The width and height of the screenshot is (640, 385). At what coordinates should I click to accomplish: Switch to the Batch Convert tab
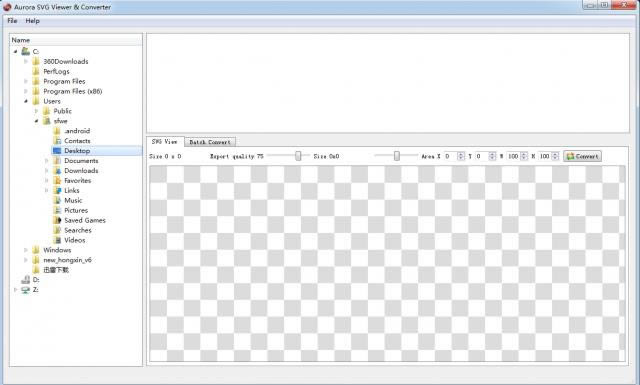(210, 142)
